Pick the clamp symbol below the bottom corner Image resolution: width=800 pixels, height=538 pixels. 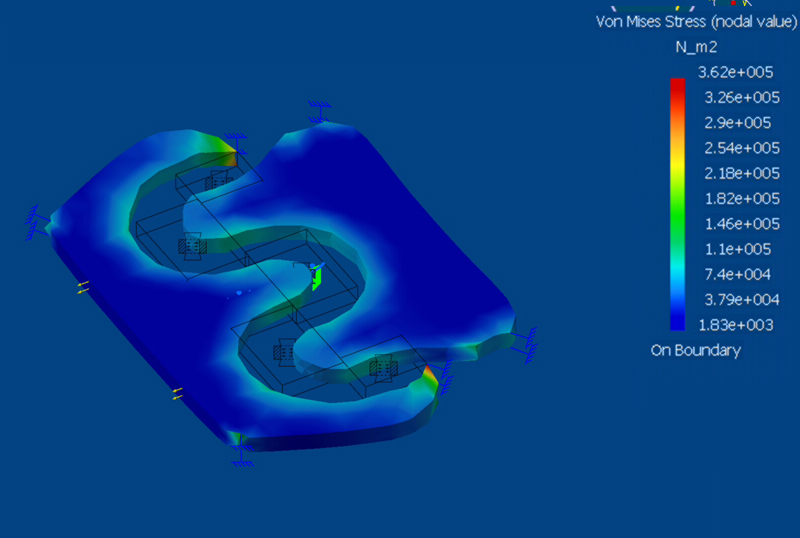click(240, 455)
